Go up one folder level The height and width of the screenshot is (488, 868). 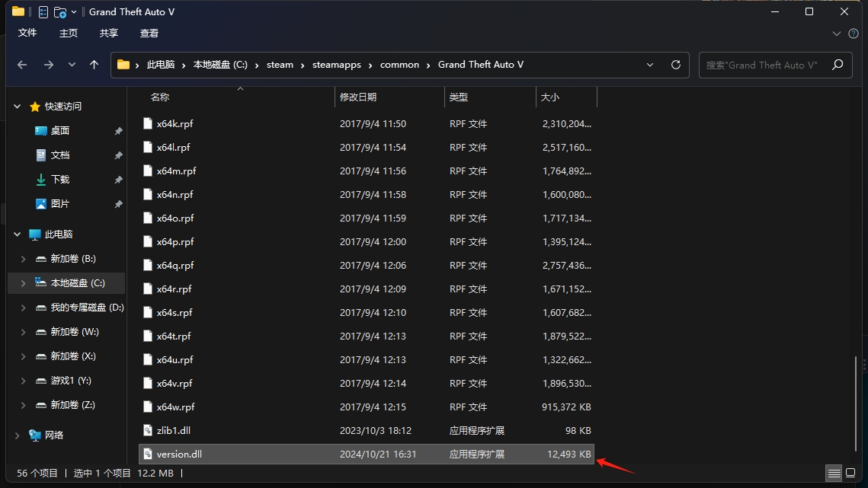click(x=94, y=65)
